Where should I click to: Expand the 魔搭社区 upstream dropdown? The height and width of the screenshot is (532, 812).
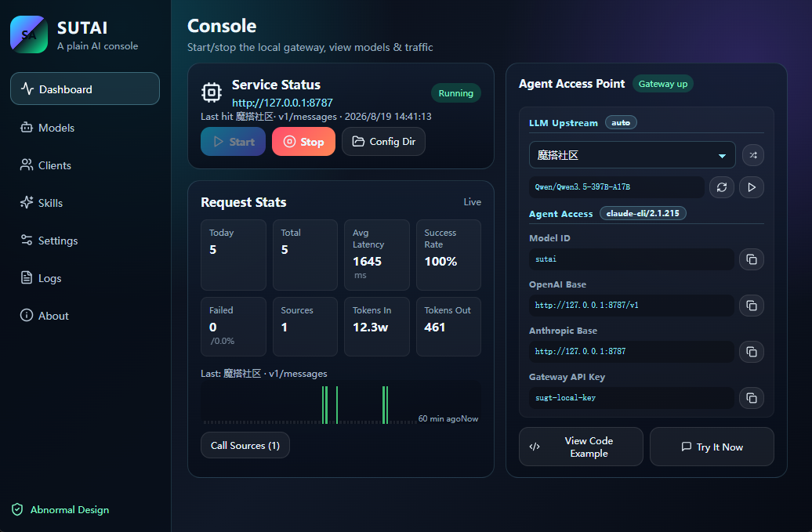click(632, 155)
